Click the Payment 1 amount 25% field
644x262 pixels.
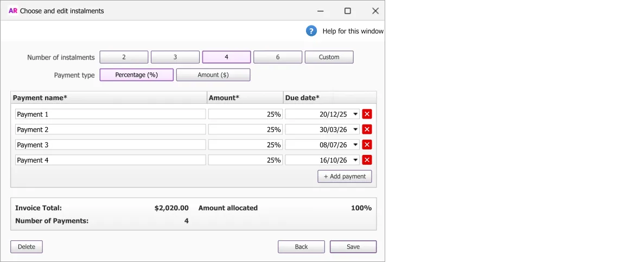(x=245, y=114)
